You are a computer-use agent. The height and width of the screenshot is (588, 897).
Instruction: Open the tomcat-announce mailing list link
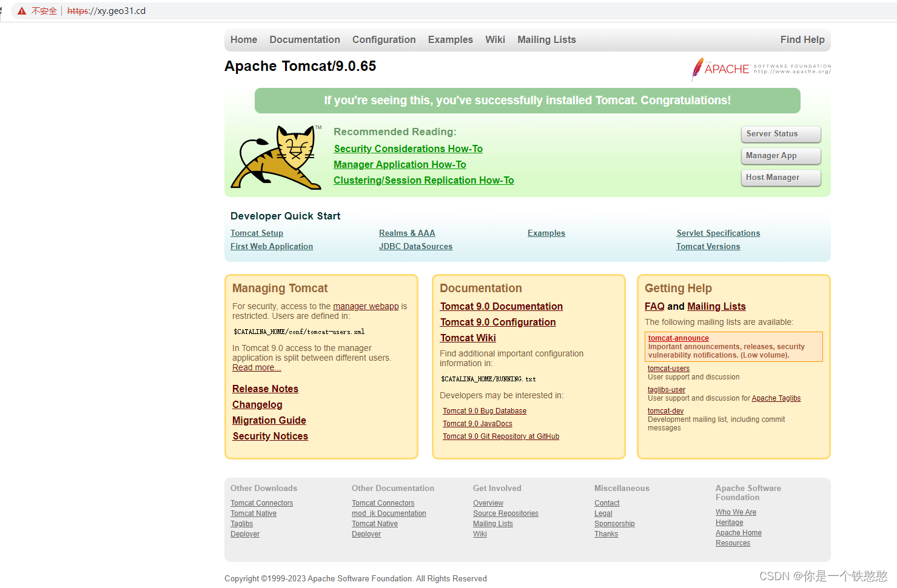(x=678, y=338)
